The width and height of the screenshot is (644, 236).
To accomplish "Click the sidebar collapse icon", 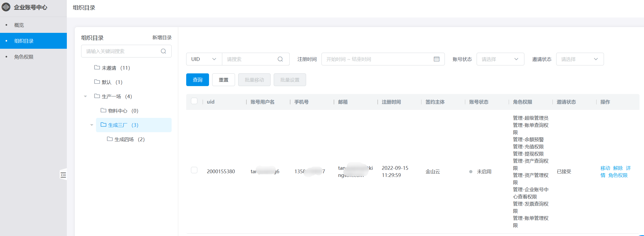I will point(63,175).
